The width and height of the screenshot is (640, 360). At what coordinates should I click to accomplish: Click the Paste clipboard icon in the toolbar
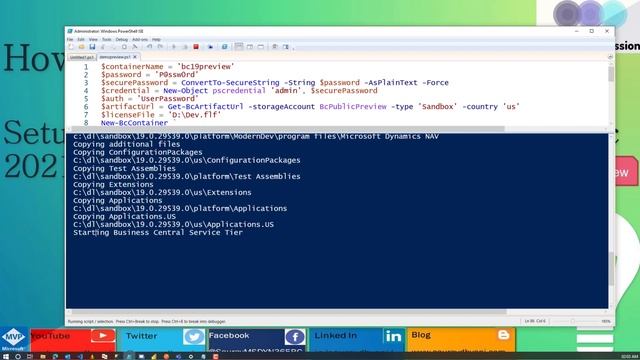[124, 47]
